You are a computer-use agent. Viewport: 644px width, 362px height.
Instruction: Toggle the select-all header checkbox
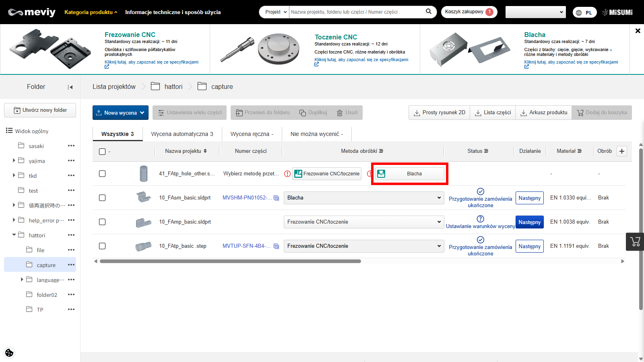102,152
